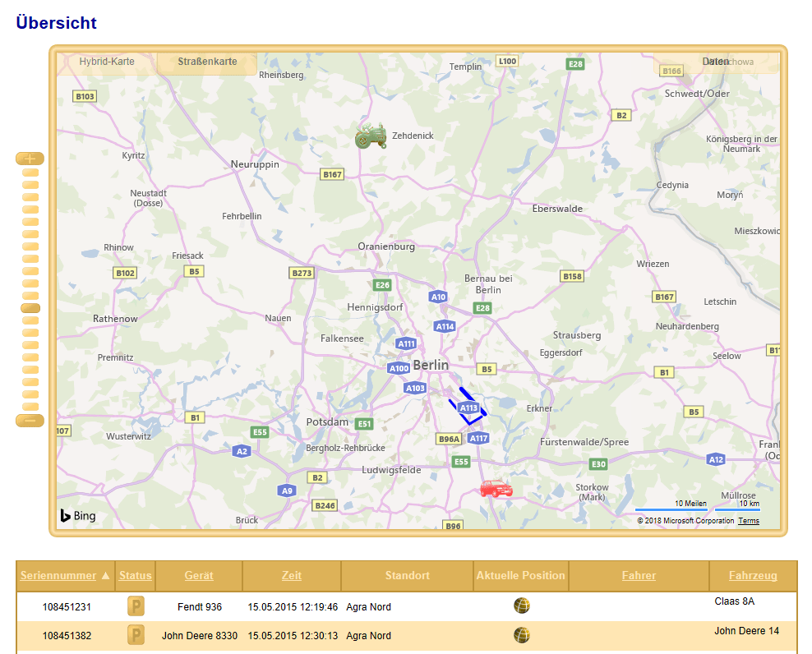Select the highlighted current zoom level bar
The height and width of the screenshot is (654, 812).
tap(30, 308)
